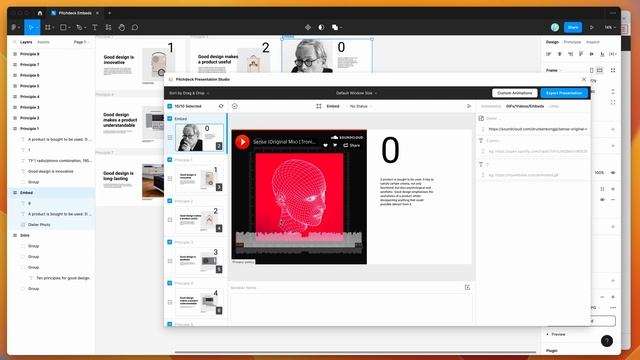Click the align left icon

tap(549, 54)
